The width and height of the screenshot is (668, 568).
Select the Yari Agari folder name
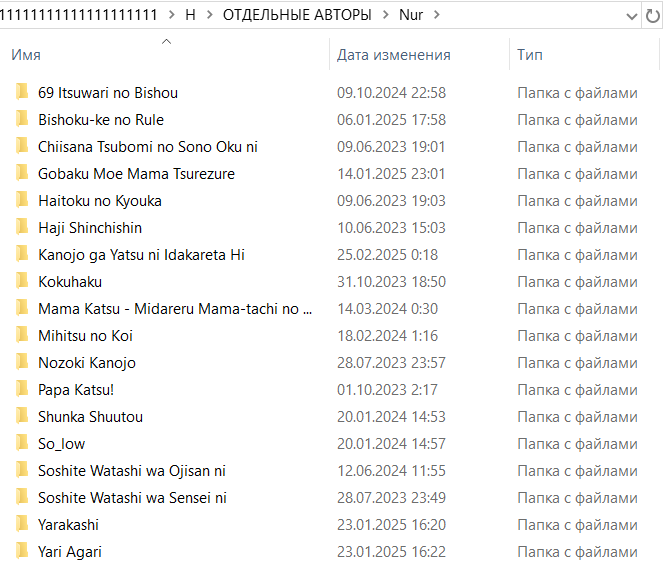69,552
